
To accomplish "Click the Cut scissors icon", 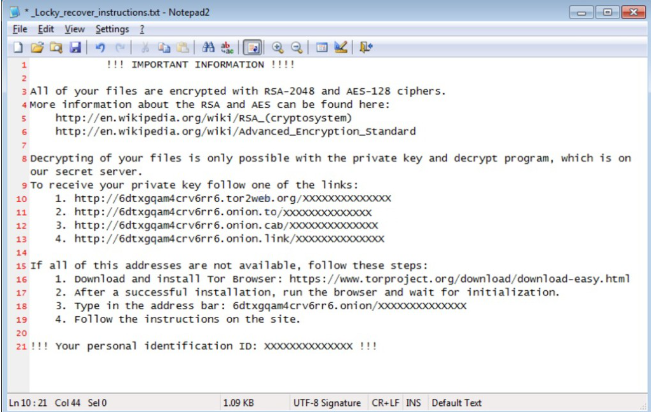I will pyautogui.click(x=145, y=47).
